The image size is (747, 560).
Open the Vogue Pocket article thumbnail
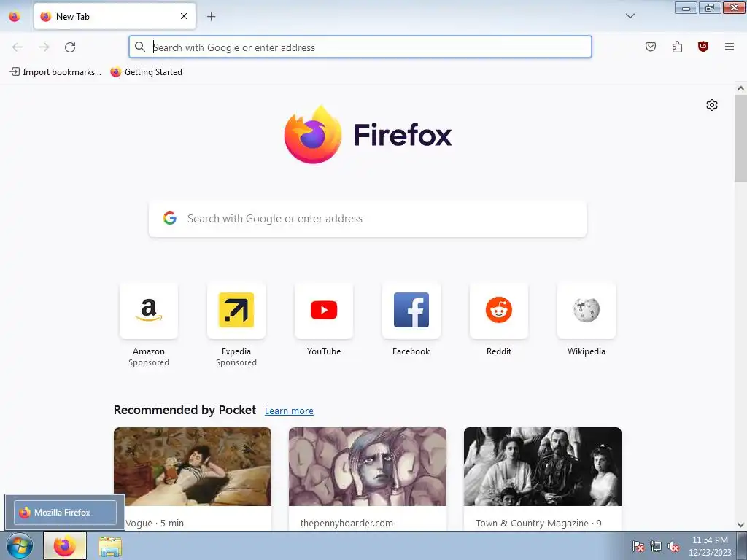(x=193, y=467)
